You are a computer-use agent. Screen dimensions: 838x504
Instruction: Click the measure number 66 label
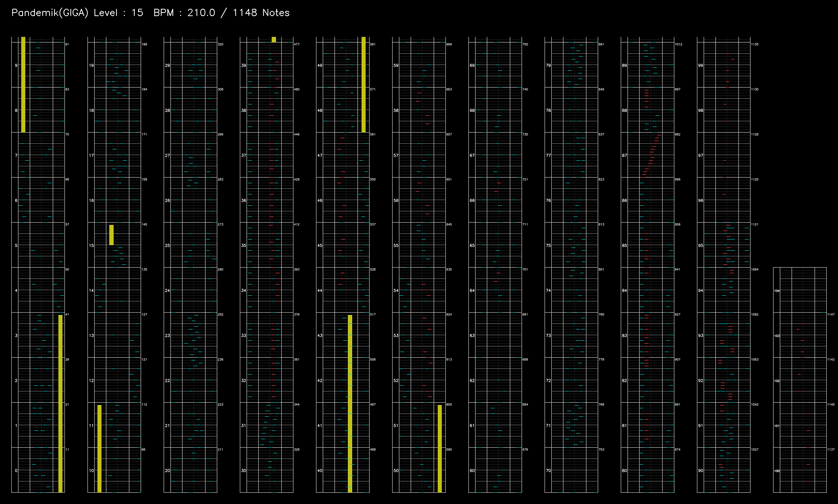coord(472,201)
